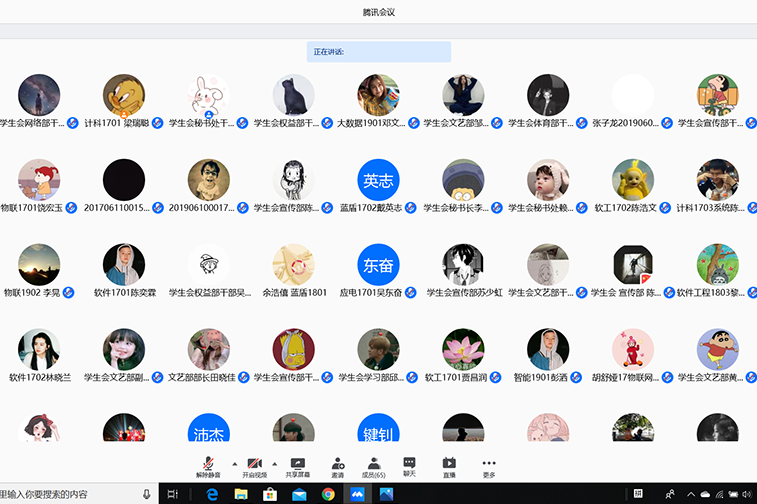Open Google Chrome from the taskbar
Screen dimensions: 757x504
coord(328,494)
